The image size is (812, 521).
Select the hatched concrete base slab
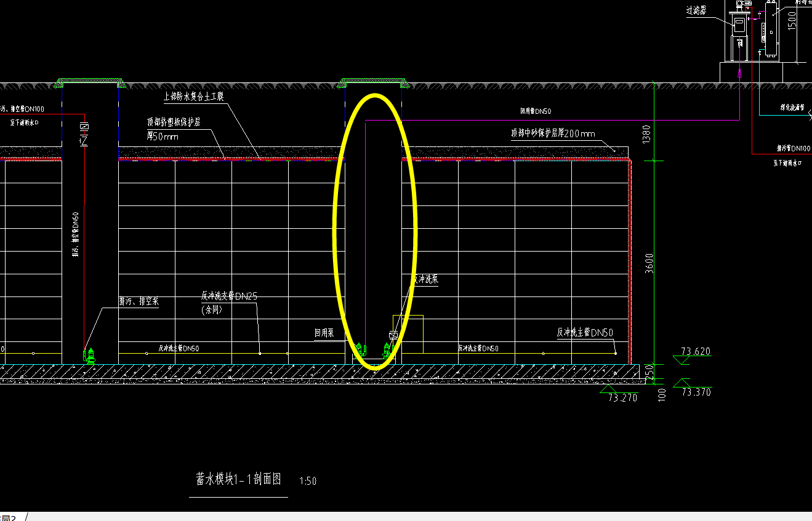pyautogui.click(x=319, y=371)
